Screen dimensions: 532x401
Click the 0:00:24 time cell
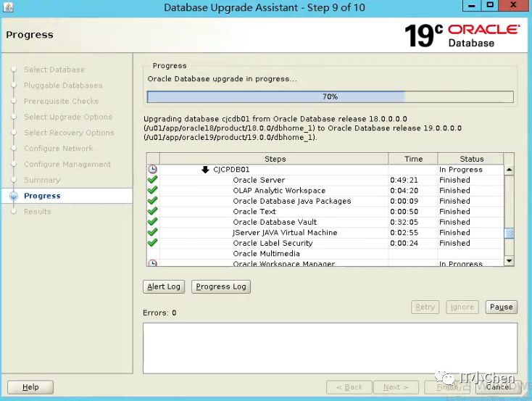click(404, 243)
